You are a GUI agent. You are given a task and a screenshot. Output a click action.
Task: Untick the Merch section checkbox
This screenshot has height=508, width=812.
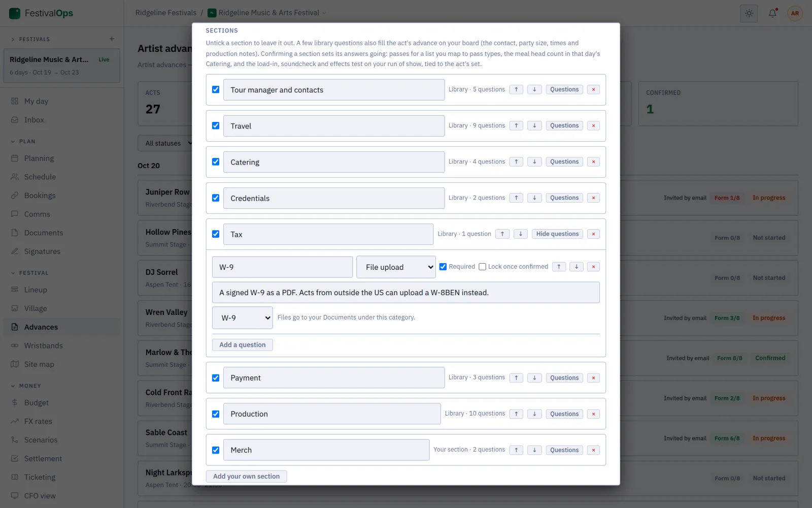(216, 450)
